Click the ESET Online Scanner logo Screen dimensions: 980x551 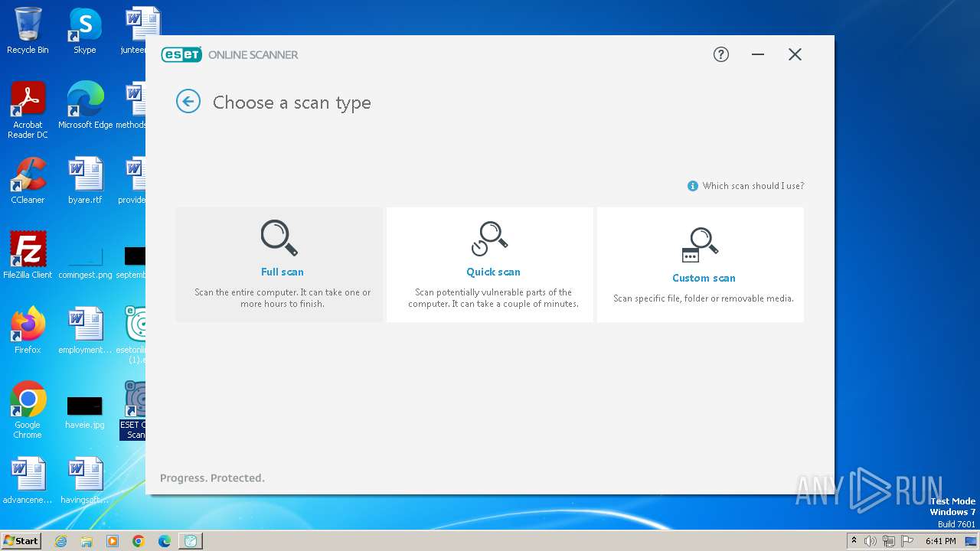[x=230, y=54]
